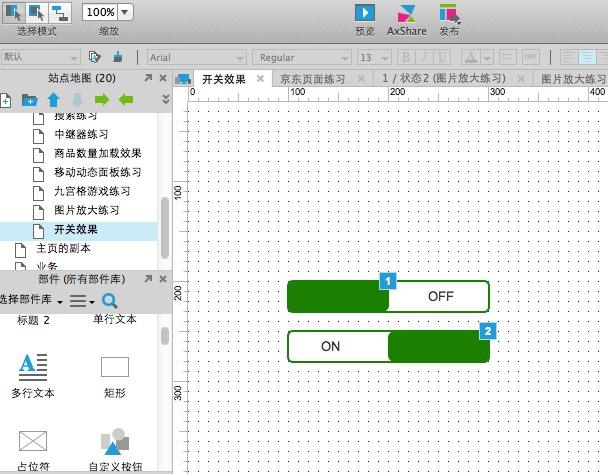The height and width of the screenshot is (474, 608).
Task: Select the 多行文本 widget
Action: pos(33,375)
